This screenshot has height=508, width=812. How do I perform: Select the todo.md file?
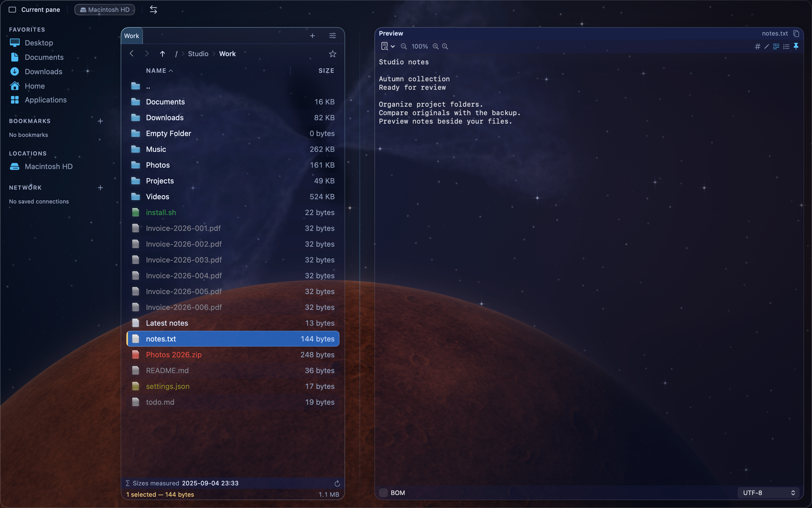point(233,402)
